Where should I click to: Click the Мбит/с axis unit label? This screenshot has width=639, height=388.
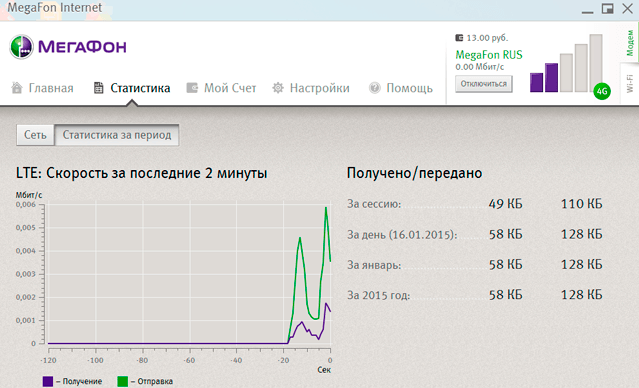tap(29, 195)
